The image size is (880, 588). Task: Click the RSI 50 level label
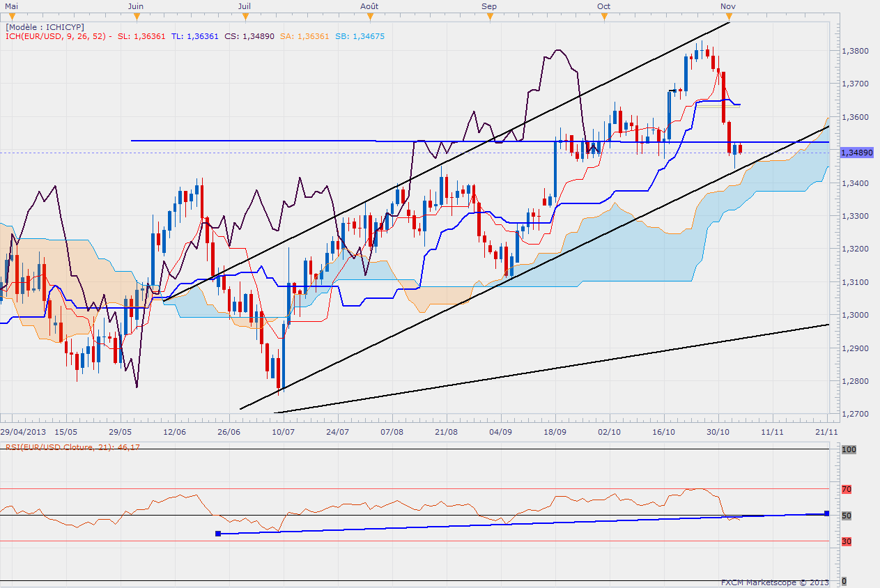point(847,516)
